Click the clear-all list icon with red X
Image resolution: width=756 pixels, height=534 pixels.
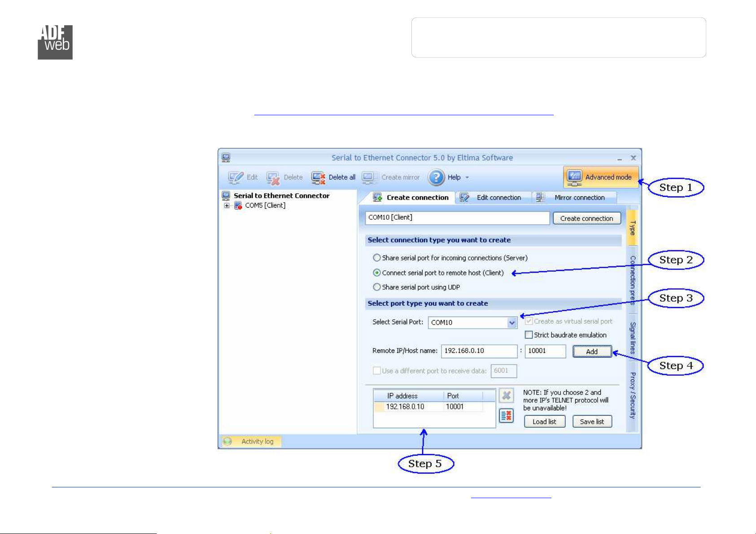[x=506, y=416]
